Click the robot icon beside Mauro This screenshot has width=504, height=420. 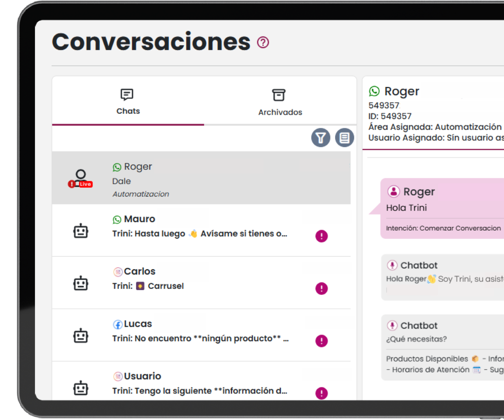tap(81, 231)
